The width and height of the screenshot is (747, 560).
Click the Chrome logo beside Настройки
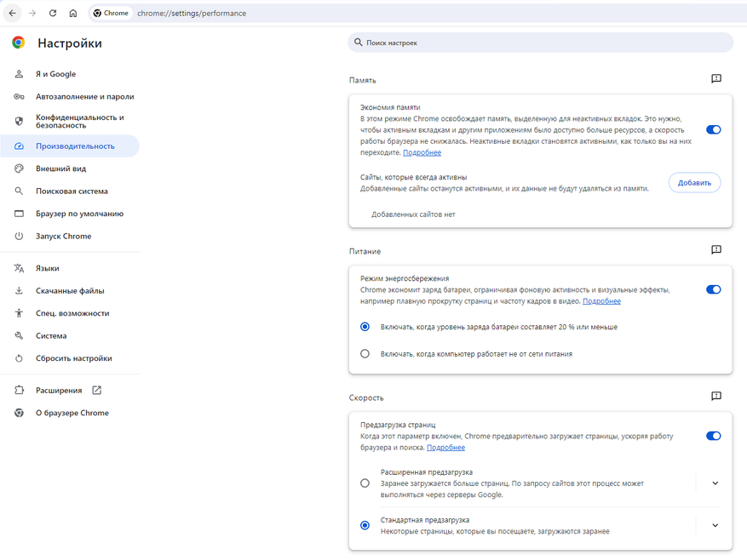pos(19,43)
